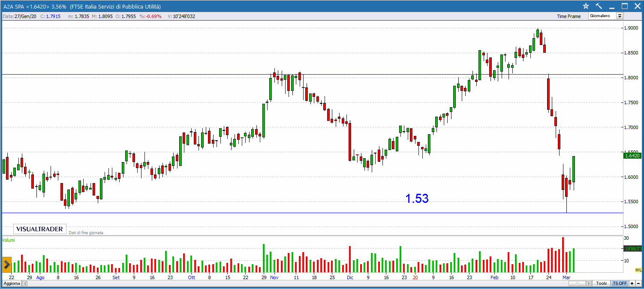
Task: Toggle the TS OFF button
Action: click(x=620, y=283)
